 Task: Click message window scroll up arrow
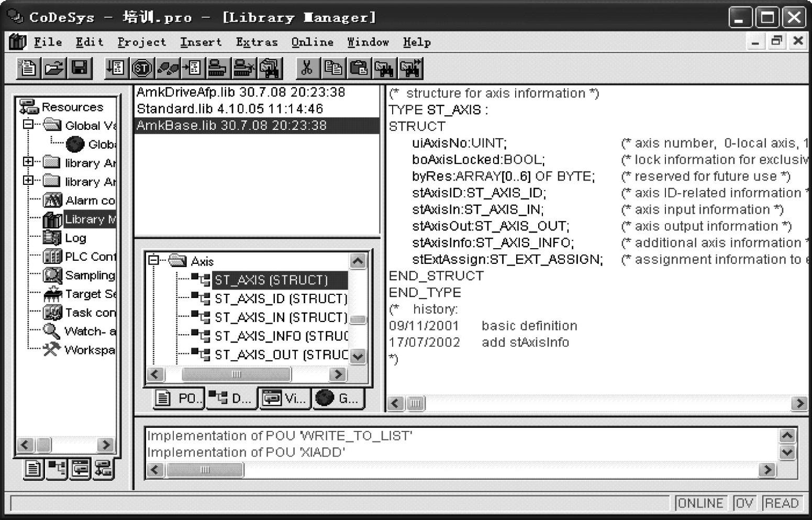coord(787,435)
